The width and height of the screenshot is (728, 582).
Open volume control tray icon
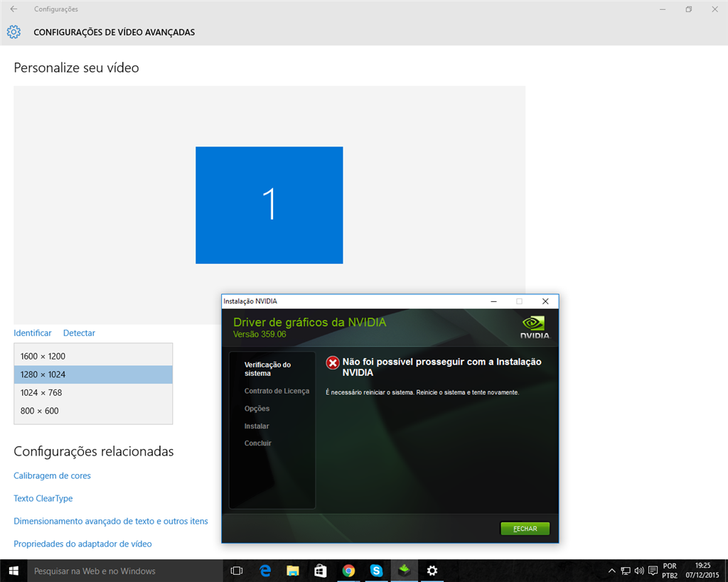coord(639,571)
